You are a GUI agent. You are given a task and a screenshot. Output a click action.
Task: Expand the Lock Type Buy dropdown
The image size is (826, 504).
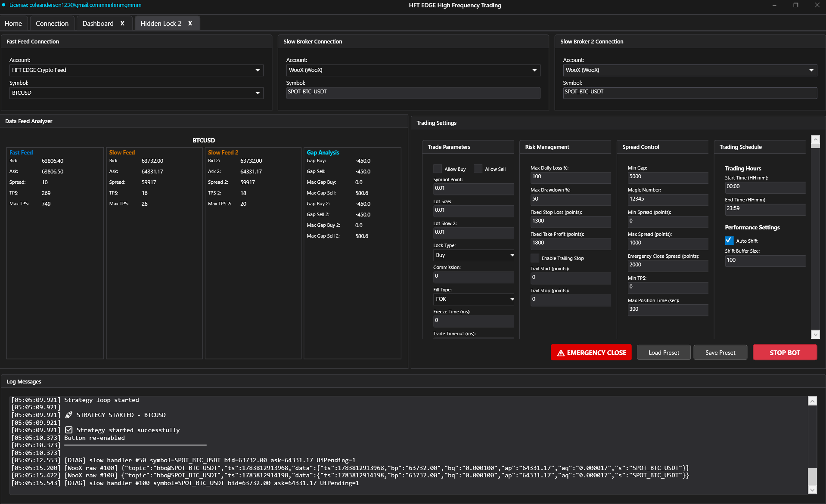(473, 255)
